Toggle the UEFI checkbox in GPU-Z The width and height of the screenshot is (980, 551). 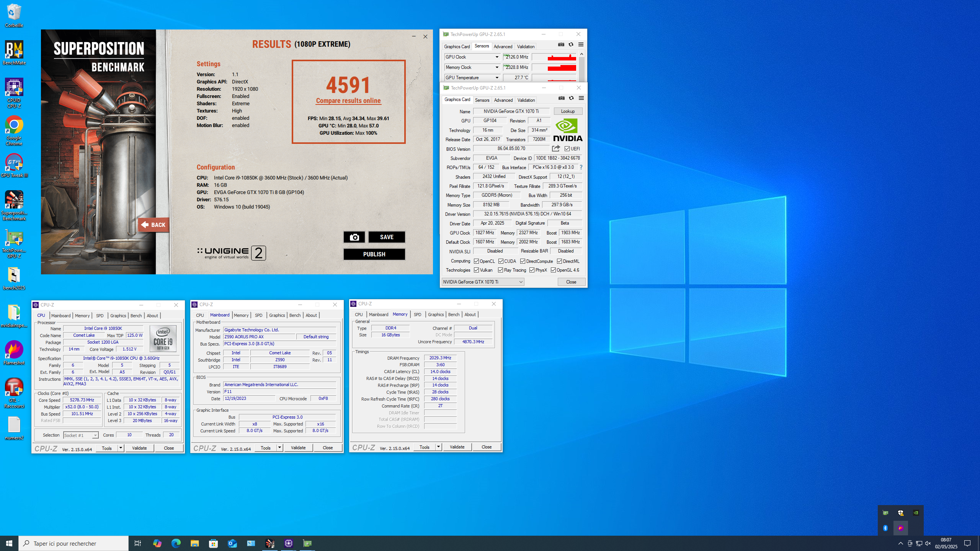tap(567, 149)
